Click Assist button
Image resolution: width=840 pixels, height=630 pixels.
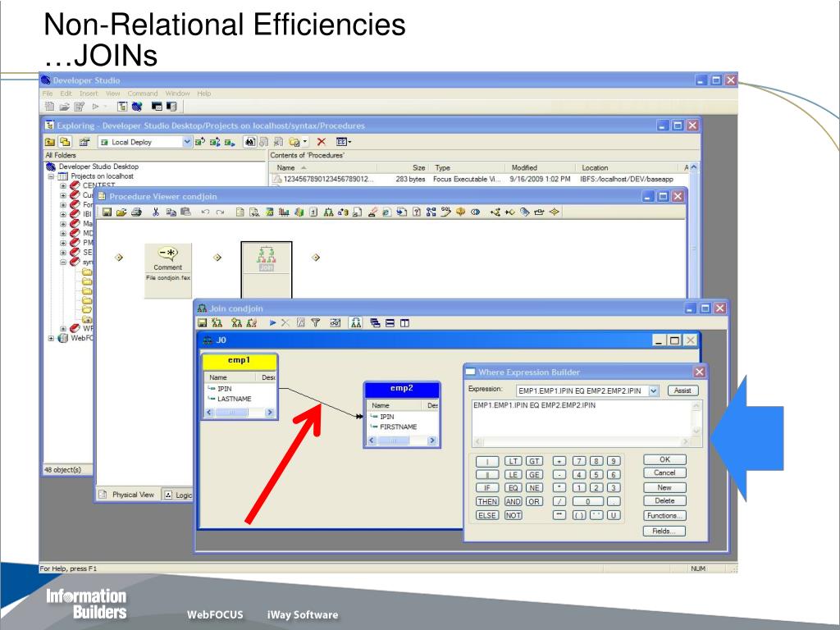[x=682, y=390]
